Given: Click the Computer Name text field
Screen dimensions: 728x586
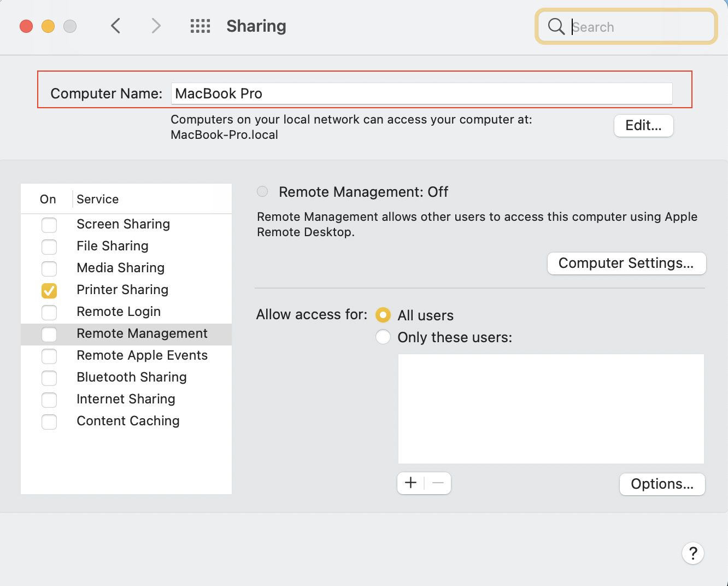Looking at the screenshot, I should coord(421,93).
